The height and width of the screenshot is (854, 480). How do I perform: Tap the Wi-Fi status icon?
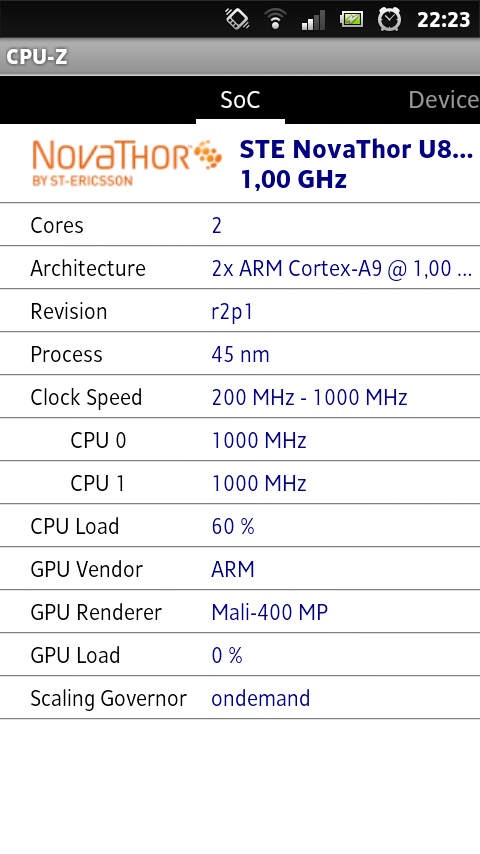pyautogui.click(x=276, y=20)
